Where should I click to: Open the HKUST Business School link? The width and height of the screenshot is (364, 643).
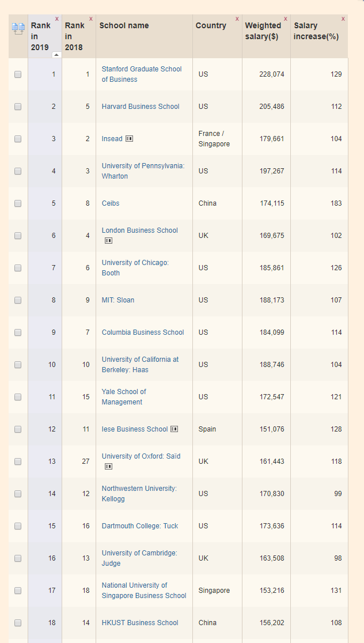click(x=140, y=622)
